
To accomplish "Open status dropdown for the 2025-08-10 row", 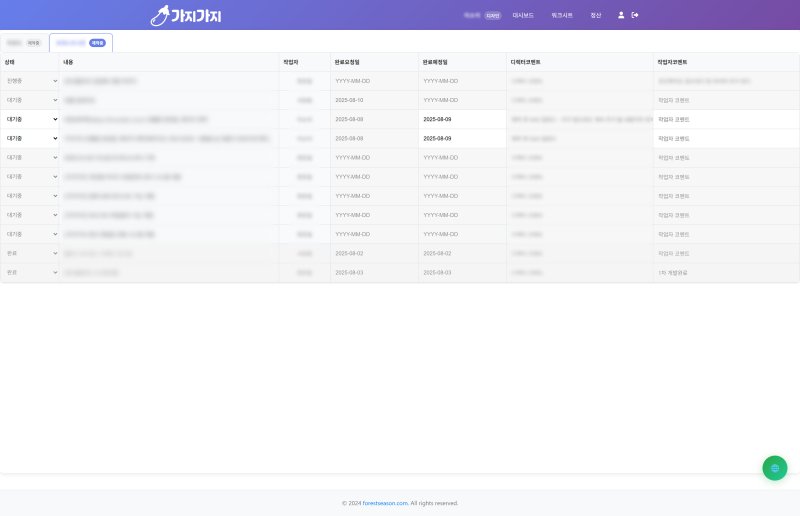I will (x=30, y=100).
